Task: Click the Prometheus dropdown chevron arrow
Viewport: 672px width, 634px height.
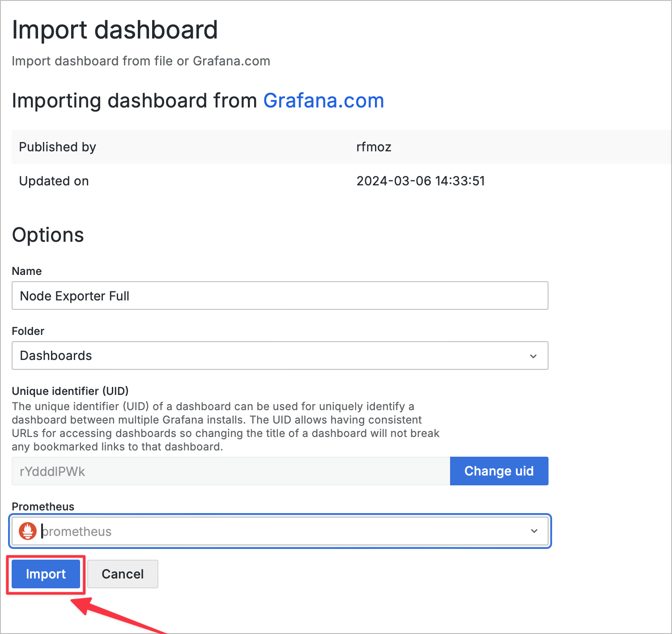Action: [x=534, y=531]
